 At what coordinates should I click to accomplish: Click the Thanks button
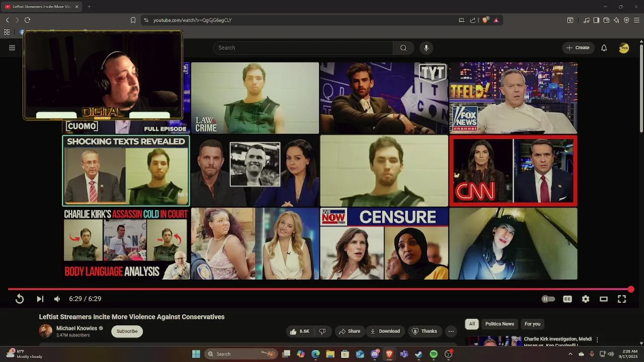point(425,331)
